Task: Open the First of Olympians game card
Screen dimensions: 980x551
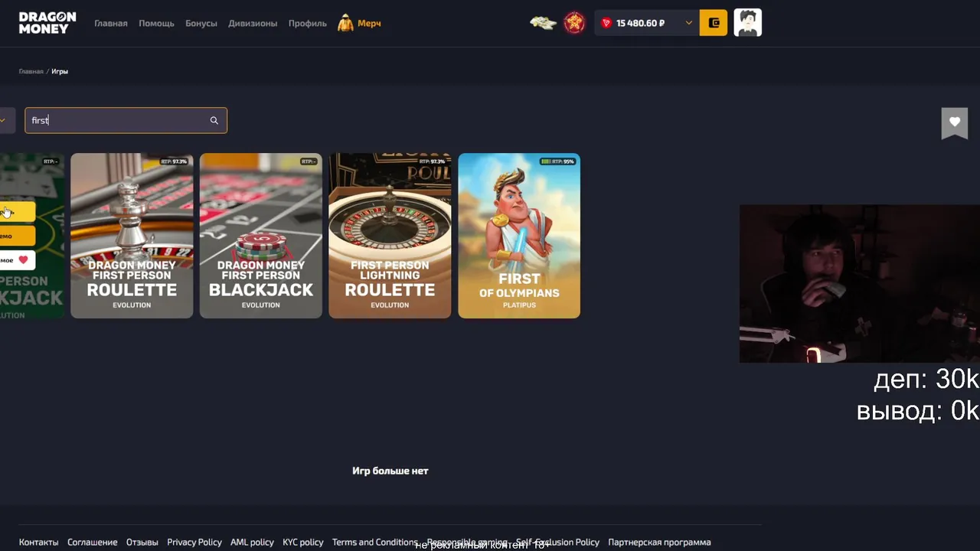Action: click(x=519, y=236)
